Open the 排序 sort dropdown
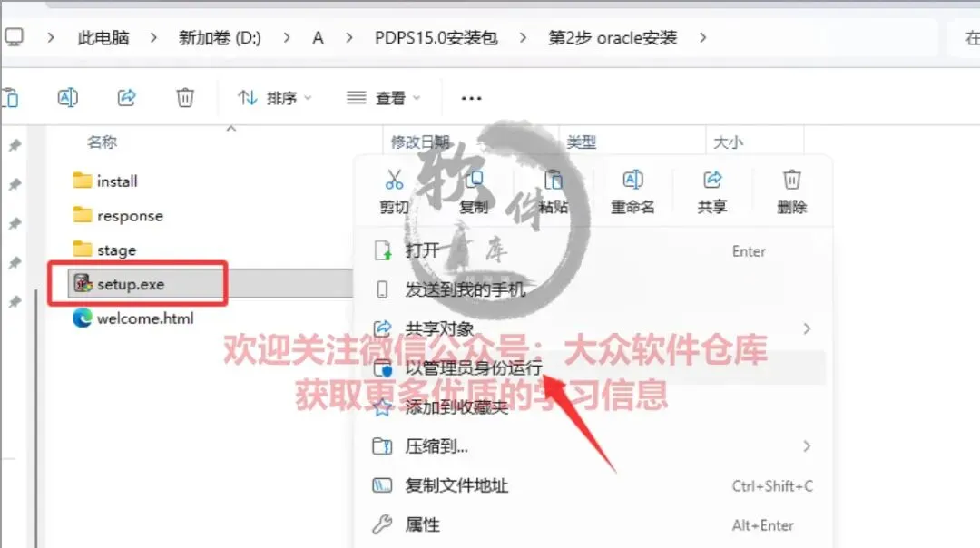This screenshot has width=980, height=548. coord(274,98)
